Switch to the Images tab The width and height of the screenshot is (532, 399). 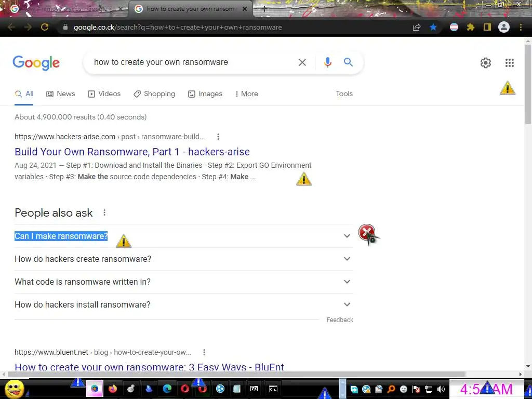pos(205,94)
